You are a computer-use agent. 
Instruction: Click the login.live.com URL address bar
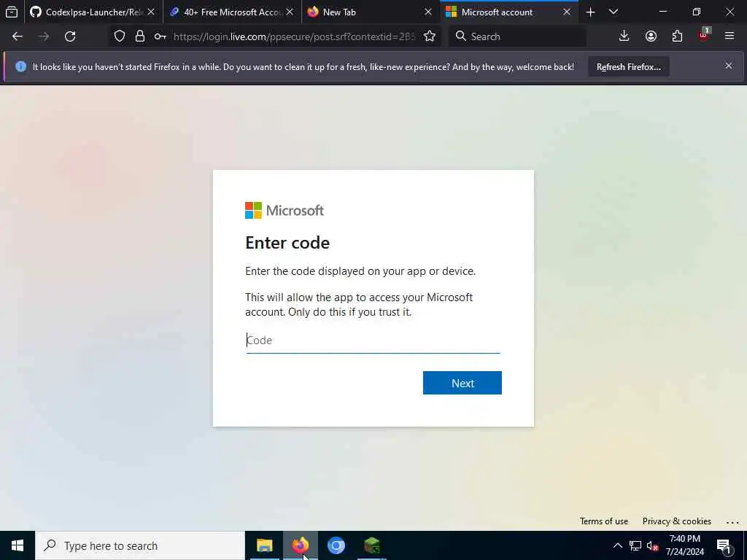(x=294, y=36)
